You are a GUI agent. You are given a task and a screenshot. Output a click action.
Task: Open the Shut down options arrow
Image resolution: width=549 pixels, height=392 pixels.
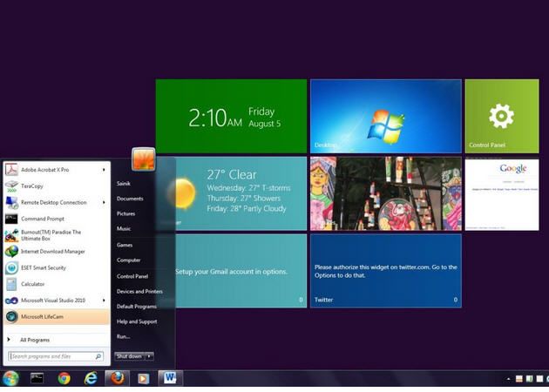click(x=150, y=356)
